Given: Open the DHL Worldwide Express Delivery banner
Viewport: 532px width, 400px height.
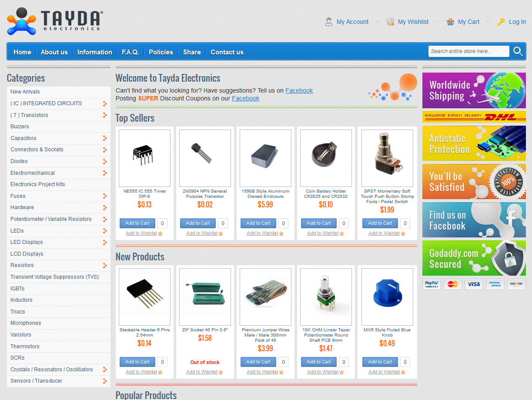Looking at the screenshot, I should (474, 117).
